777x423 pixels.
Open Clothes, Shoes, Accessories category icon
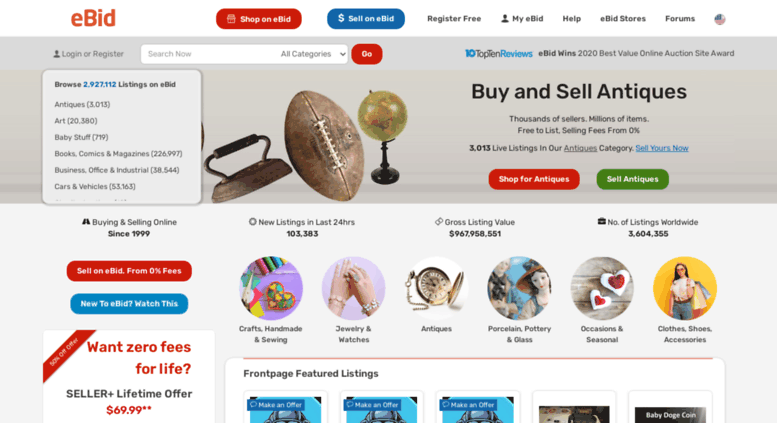tap(685, 288)
